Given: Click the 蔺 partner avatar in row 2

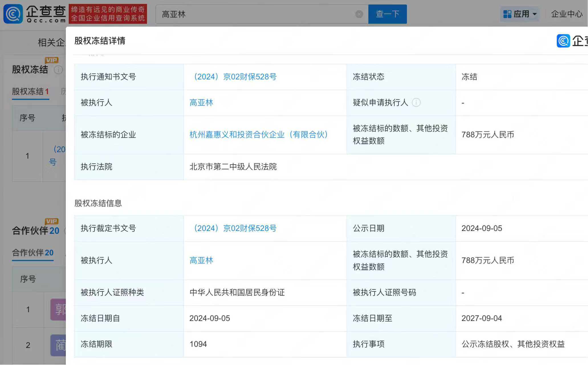Looking at the screenshot, I should click(x=58, y=345).
